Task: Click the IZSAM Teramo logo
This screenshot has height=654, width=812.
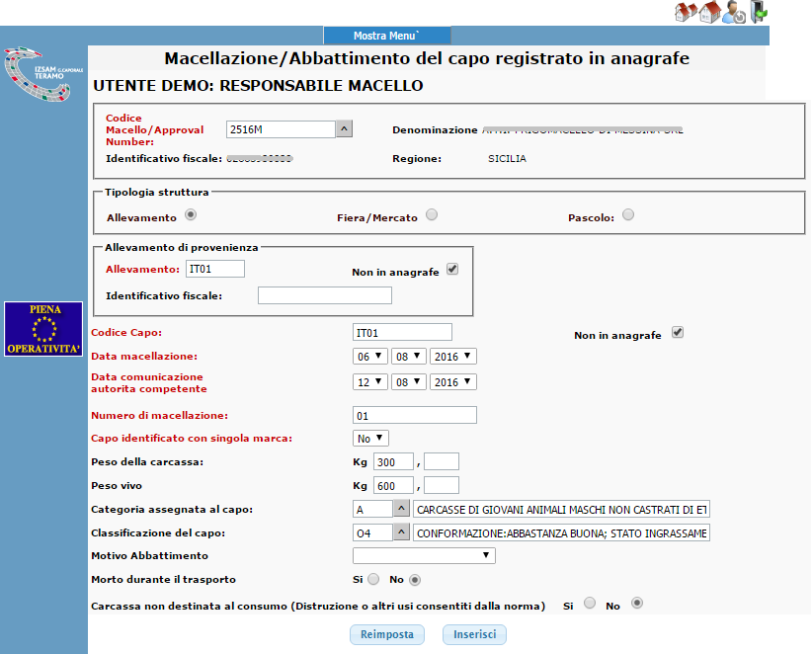Action: pyautogui.click(x=43, y=74)
